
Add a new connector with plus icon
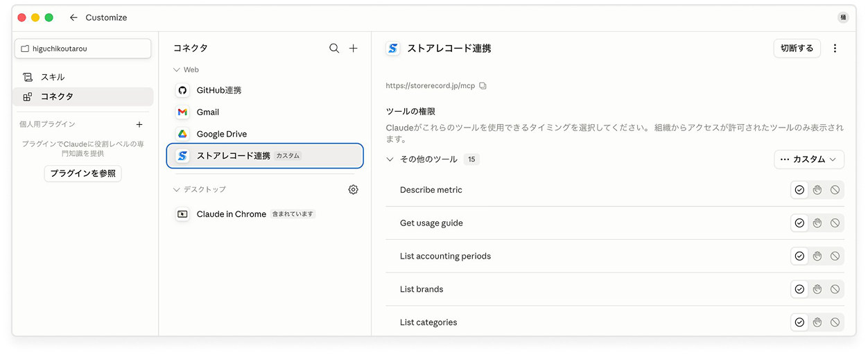tap(353, 48)
